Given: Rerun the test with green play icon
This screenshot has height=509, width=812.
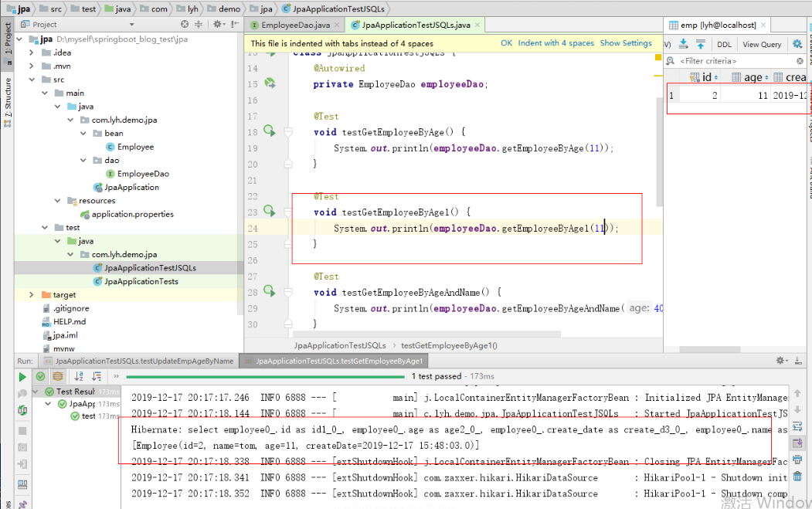Looking at the screenshot, I should click(22, 376).
